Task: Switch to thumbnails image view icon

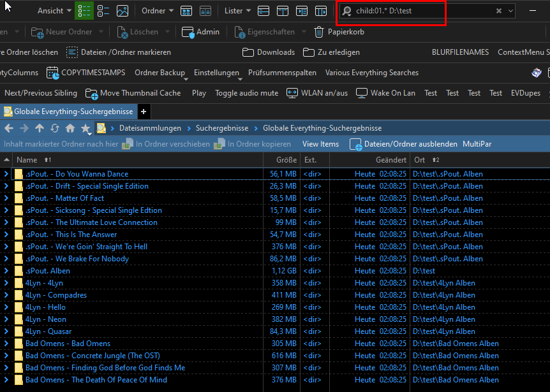Action: click(x=123, y=11)
